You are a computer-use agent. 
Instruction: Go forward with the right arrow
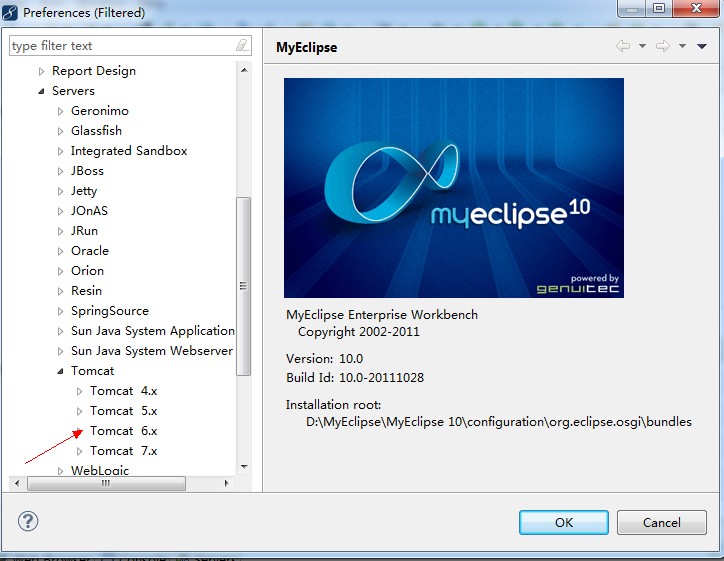pyautogui.click(x=663, y=46)
